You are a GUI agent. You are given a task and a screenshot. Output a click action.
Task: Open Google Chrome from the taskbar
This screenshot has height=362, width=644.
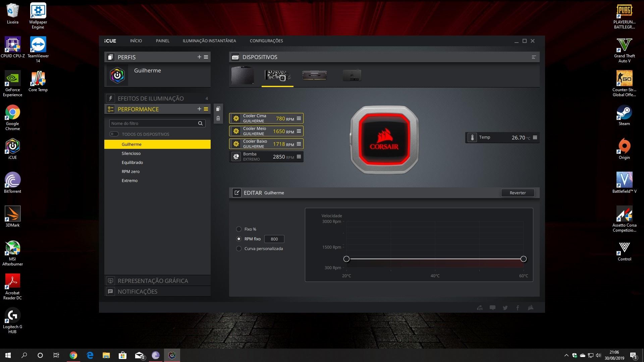tap(73, 355)
